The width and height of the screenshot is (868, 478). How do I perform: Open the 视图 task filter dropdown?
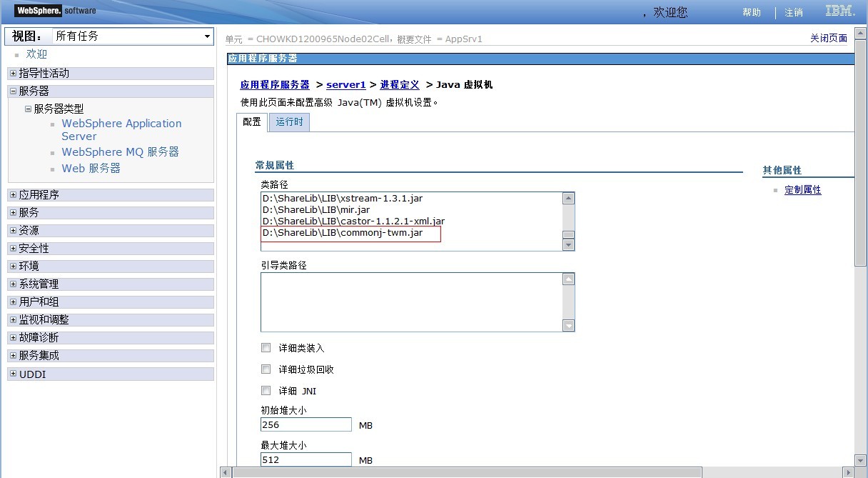point(133,36)
